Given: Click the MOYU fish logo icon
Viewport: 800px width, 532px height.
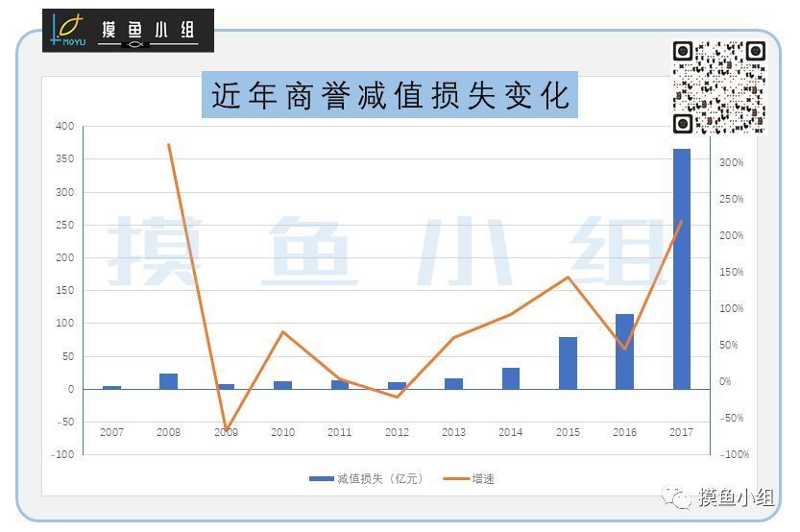Looking at the screenshot, I should point(68,30).
